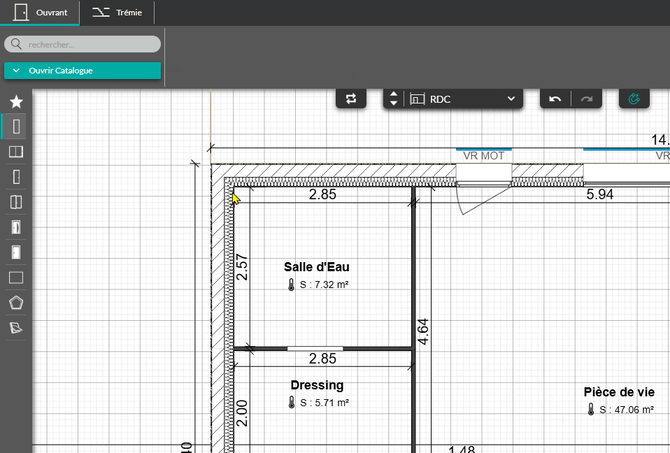670x453 pixels.
Task: Choose the sliding door icon in sidebar
Action: pyautogui.click(x=16, y=227)
